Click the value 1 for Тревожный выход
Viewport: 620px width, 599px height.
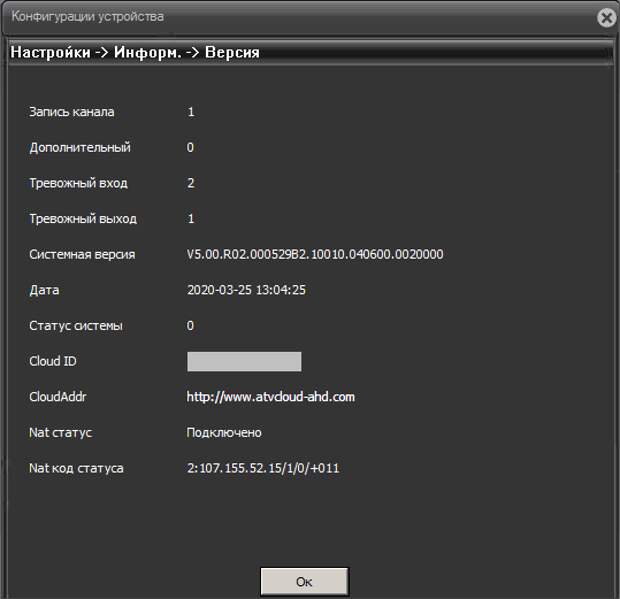coord(191,219)
